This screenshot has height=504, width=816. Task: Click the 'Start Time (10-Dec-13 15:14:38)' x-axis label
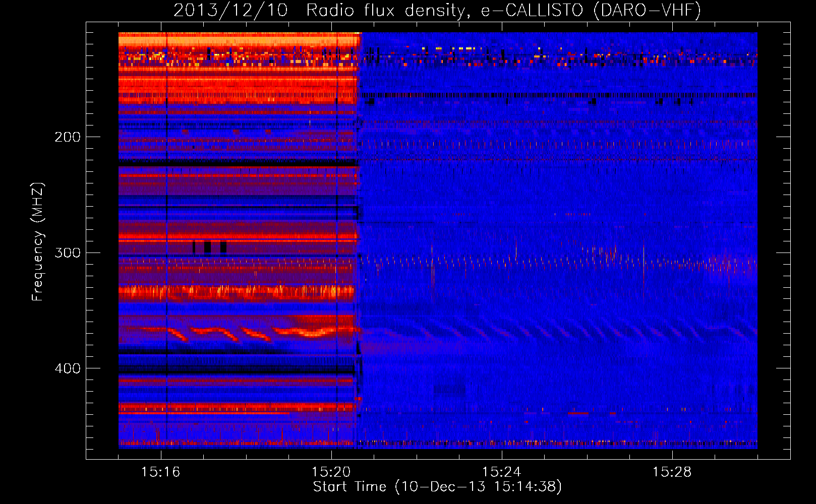(437, 487)
